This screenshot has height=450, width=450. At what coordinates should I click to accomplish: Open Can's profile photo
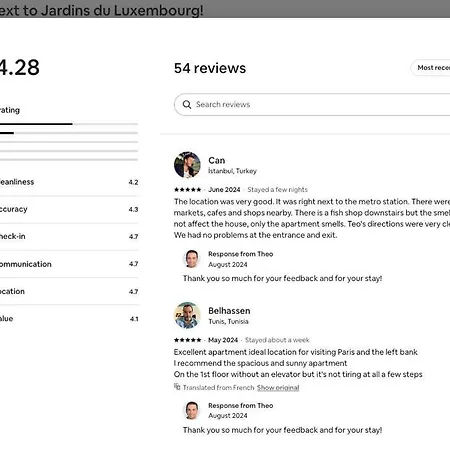coord(187,165)
